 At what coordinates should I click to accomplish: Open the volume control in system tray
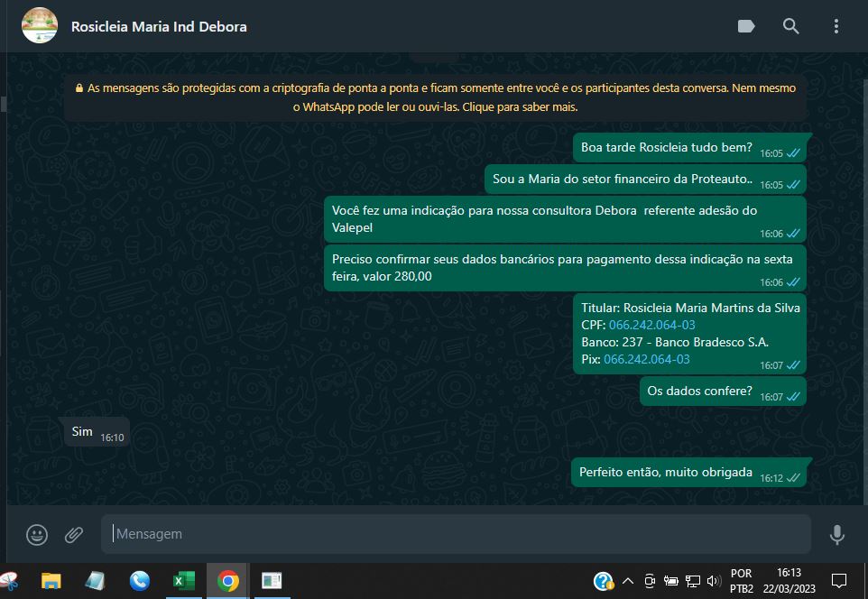click(714, 581)
